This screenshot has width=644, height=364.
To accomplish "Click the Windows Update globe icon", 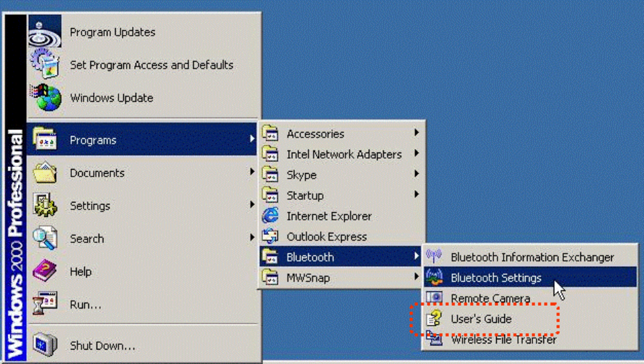I will coord(46,98).
